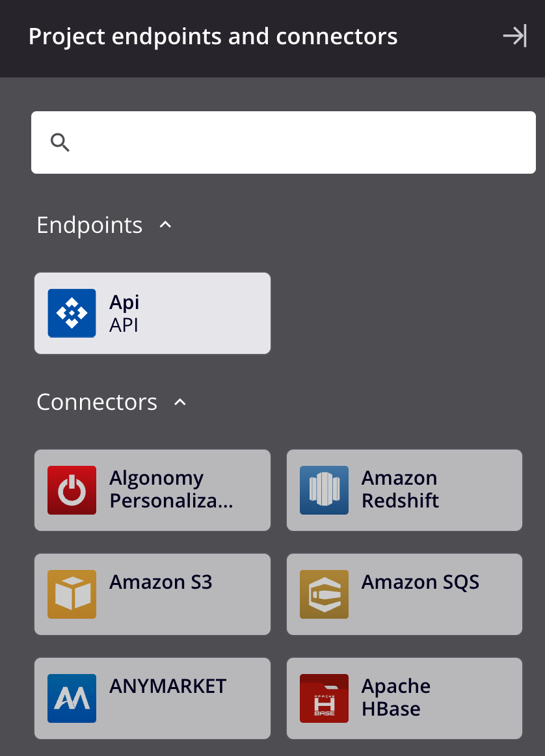Click the close panel arrow icon
The width and height of the screenshot is (545, 756).
514,36
